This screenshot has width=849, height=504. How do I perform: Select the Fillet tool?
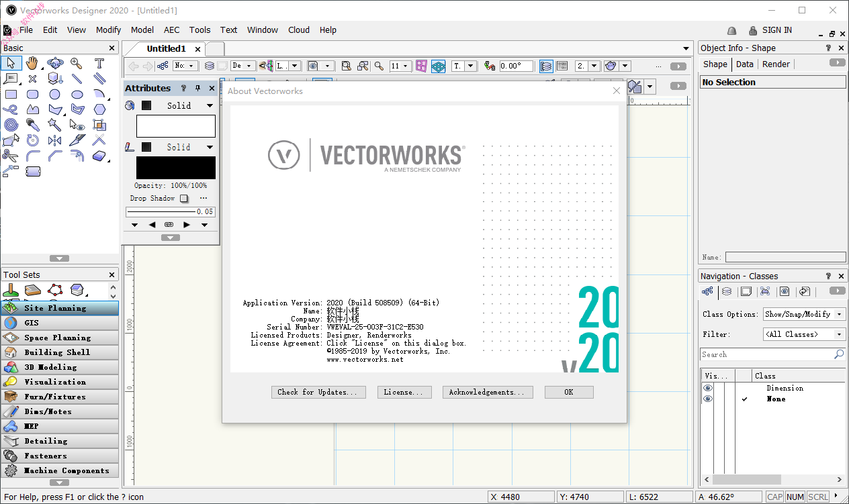coord(32,156)
